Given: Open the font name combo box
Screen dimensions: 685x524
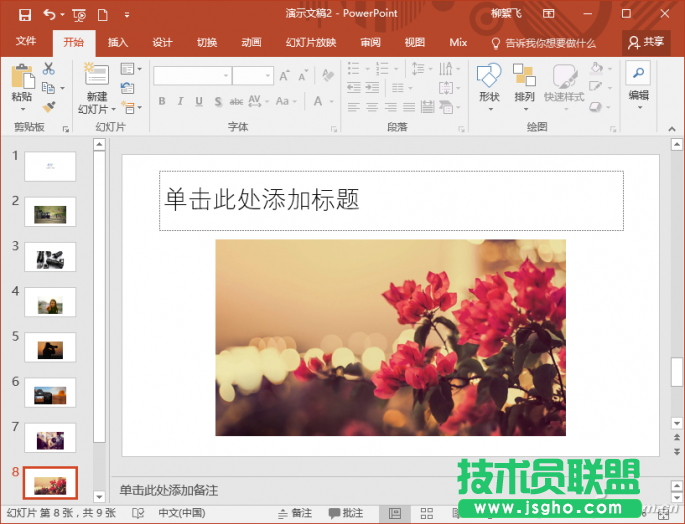Looking at the screenshot, I should coord(192,76).
